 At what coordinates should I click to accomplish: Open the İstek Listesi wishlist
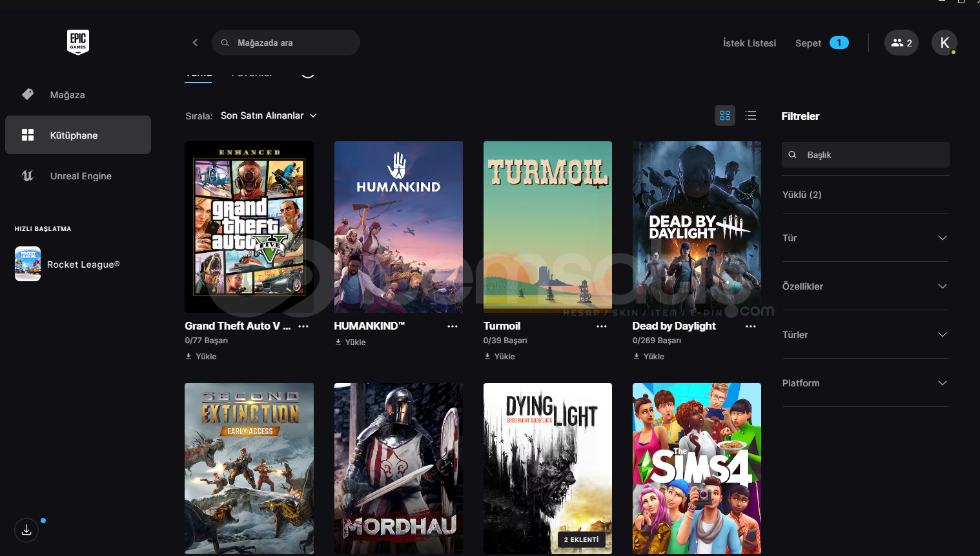tap(750, 43)
